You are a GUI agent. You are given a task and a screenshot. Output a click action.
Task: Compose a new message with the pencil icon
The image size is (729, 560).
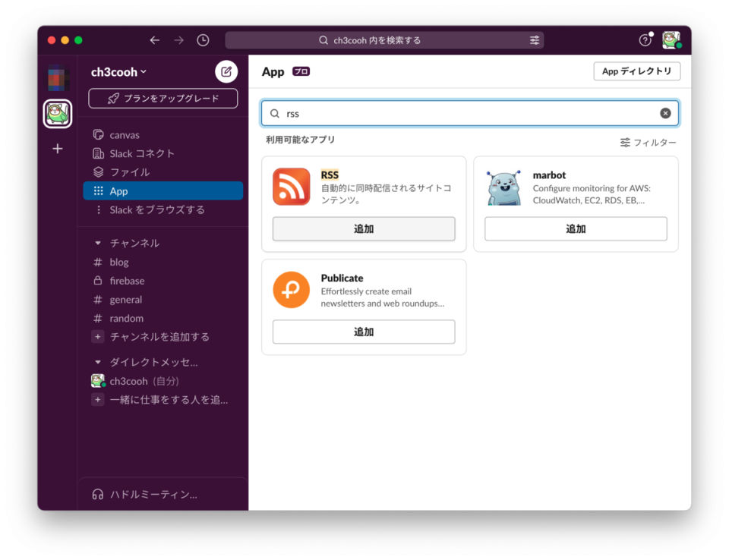[x=226, y=71]
